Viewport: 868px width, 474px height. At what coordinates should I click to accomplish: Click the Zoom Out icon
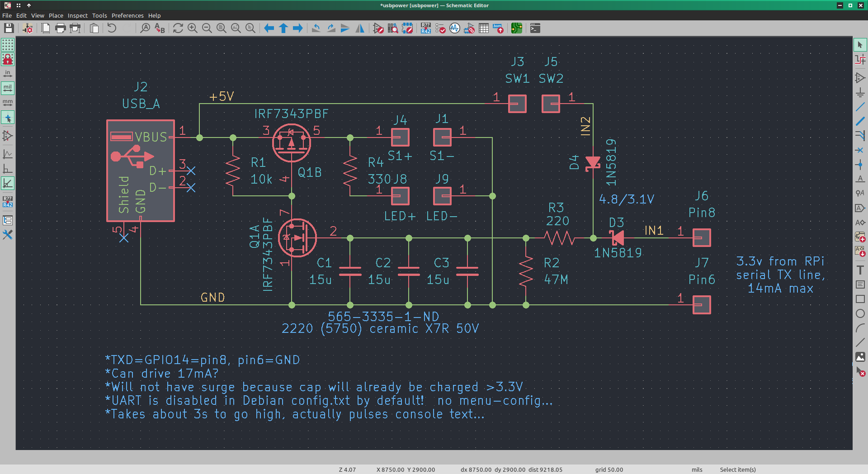207,28
